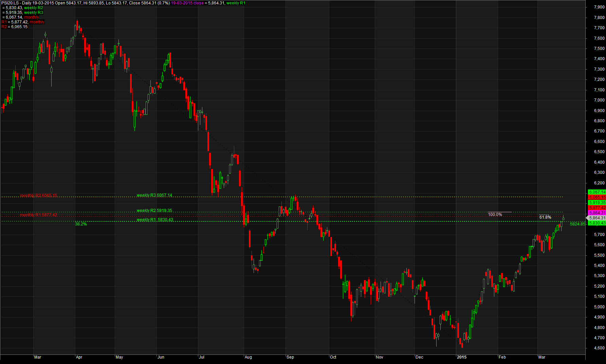Click the 7,000 price axis label

[599, 100]
